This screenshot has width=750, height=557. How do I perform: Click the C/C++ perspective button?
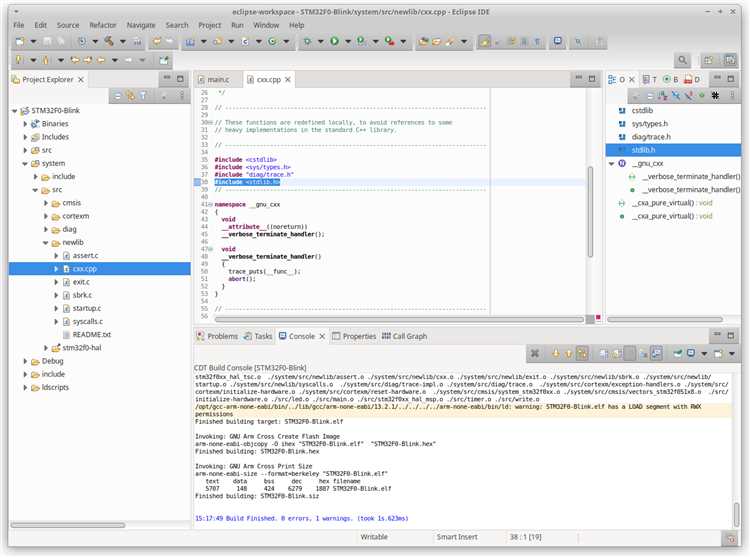[x=730, y=60]
